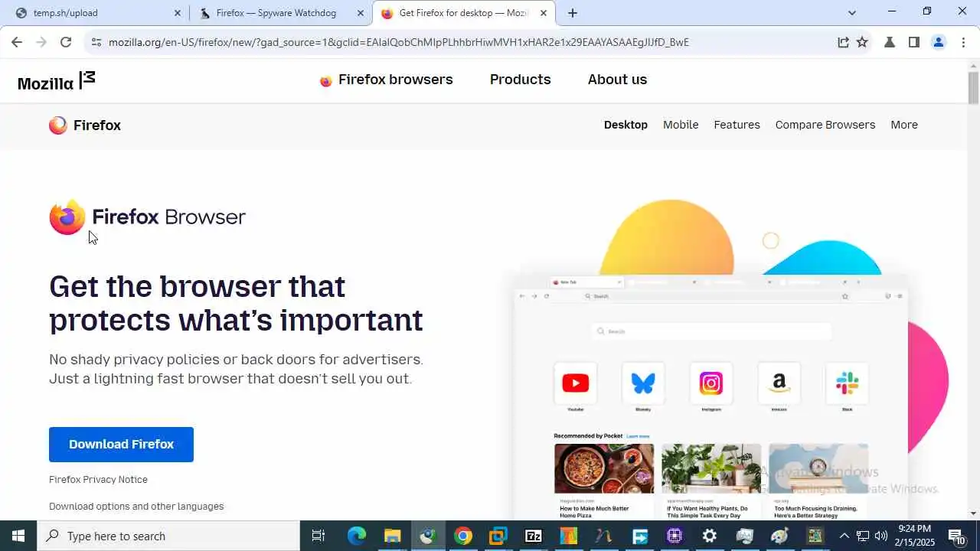Click the YouTube tile in browser preview
Screen dimensions: 980x551
point(575,383)
